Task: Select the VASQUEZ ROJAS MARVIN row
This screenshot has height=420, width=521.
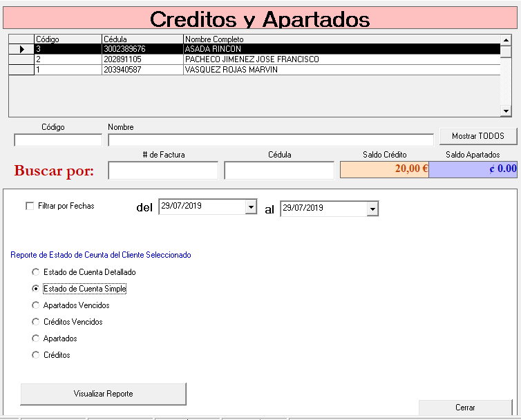Action: (231, 70)
